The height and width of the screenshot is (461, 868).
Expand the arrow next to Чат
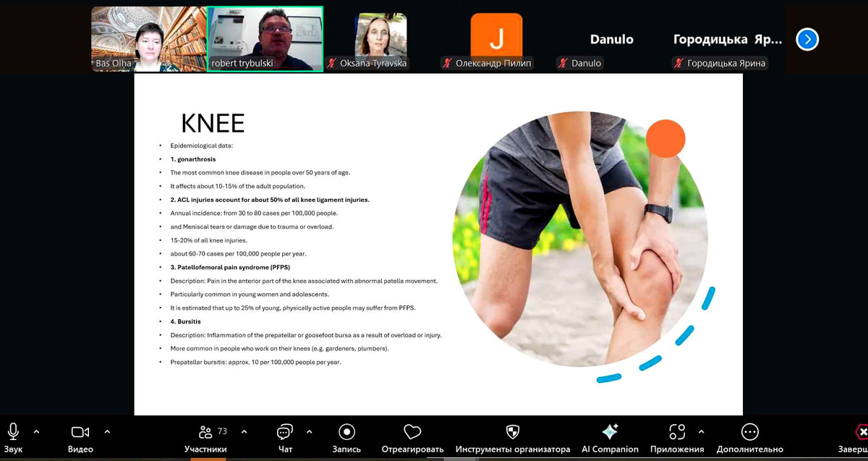309,432
